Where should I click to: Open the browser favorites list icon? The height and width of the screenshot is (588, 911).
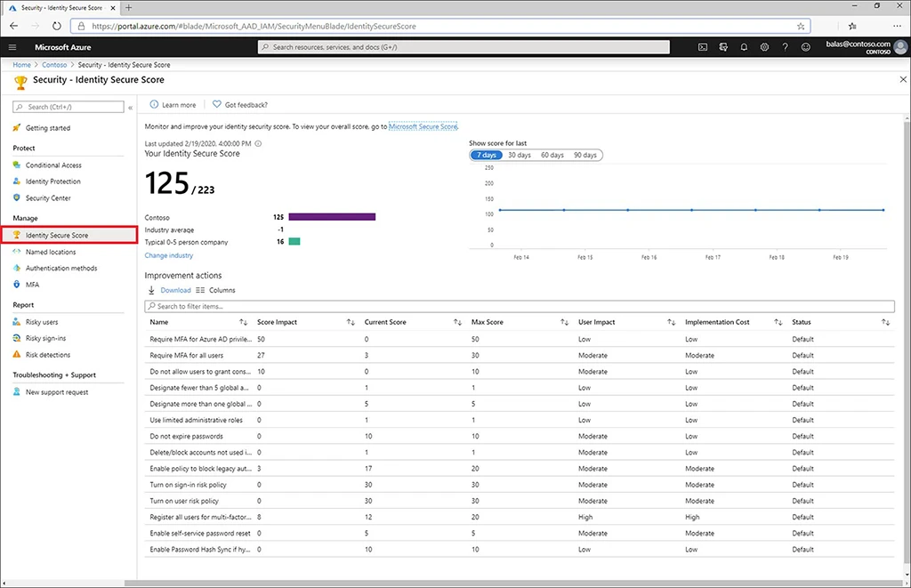[852, 26]
